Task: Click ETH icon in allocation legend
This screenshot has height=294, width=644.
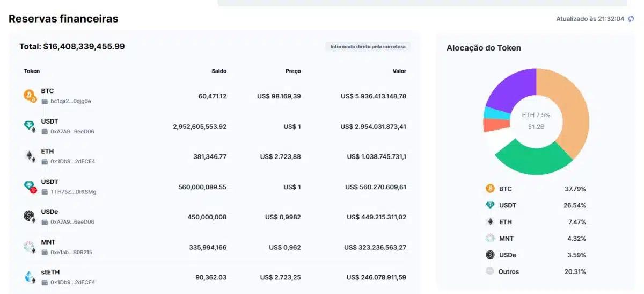Action: (x=489, y=221)
